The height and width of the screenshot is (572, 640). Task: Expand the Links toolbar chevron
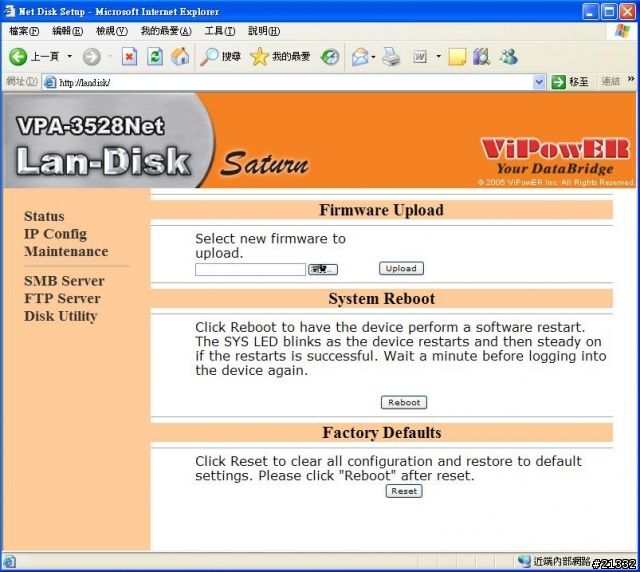pyautogui.click(x=631, y=79)
